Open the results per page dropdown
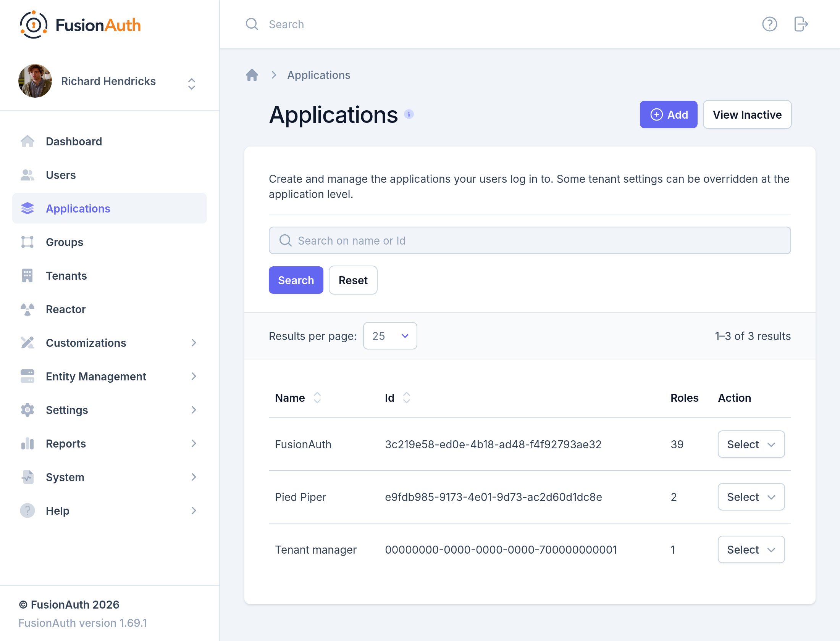840x641 pixels. (390, 336)
